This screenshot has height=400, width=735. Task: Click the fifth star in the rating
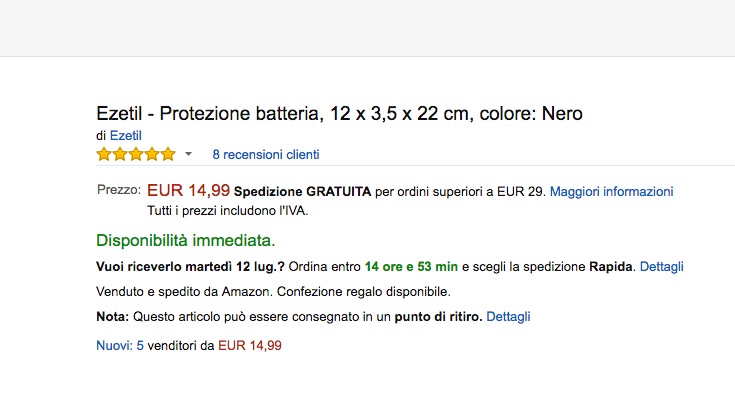[167, 154]
